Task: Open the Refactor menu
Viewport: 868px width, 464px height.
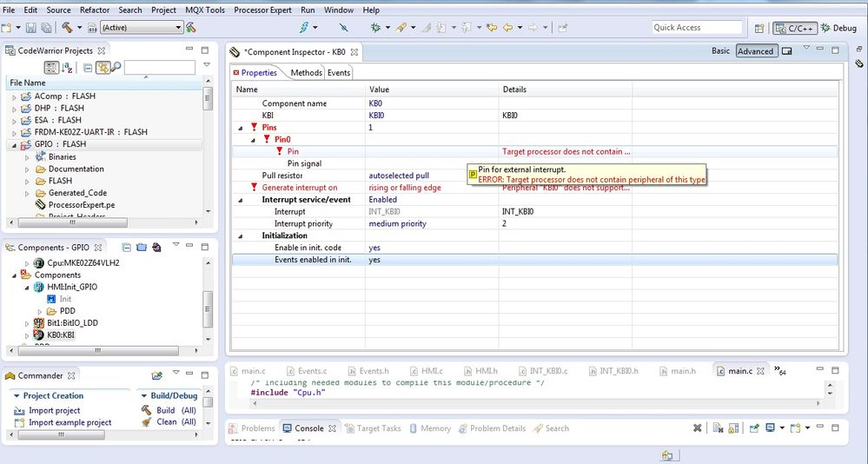Action: point(95,10)
